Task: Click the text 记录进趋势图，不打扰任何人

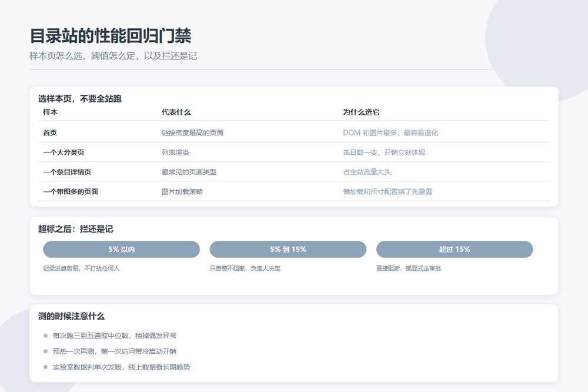Action: (81, 268)
